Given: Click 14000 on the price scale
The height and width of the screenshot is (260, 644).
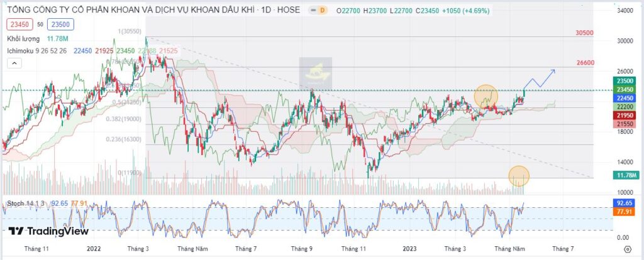Looking at the screenshot, I should (x=625, y=162).
